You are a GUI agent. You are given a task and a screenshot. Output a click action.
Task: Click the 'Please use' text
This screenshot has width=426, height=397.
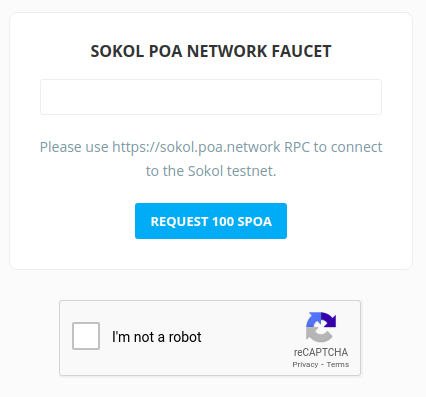pyautogui.click(x=74, y=147)
